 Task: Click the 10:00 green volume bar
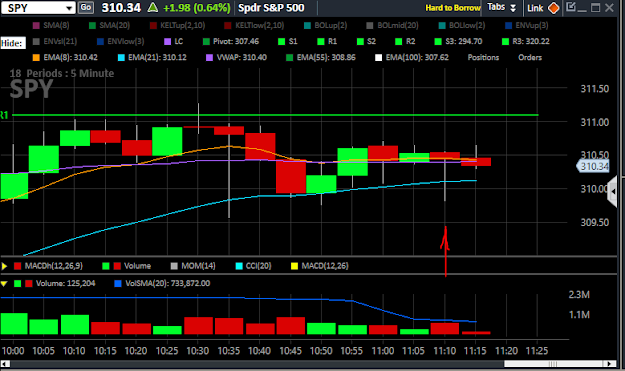pyautogui.click(x=14, y=324)
